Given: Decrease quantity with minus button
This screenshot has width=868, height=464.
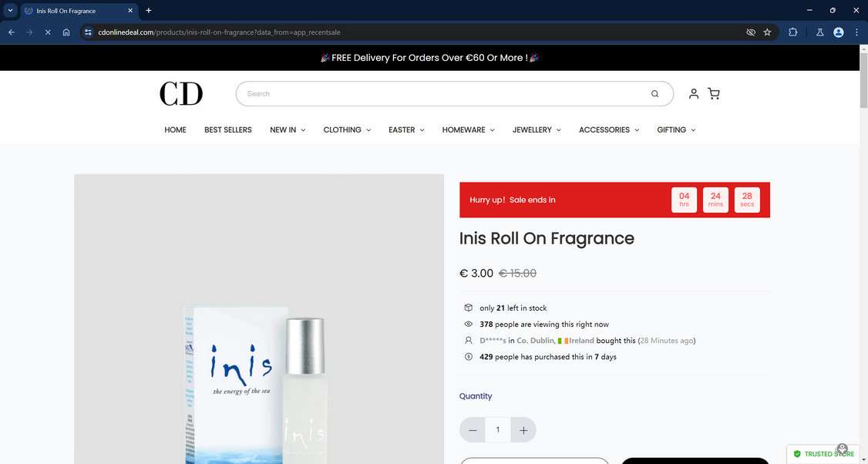Looking at the screenshot, I should [473, 429].
